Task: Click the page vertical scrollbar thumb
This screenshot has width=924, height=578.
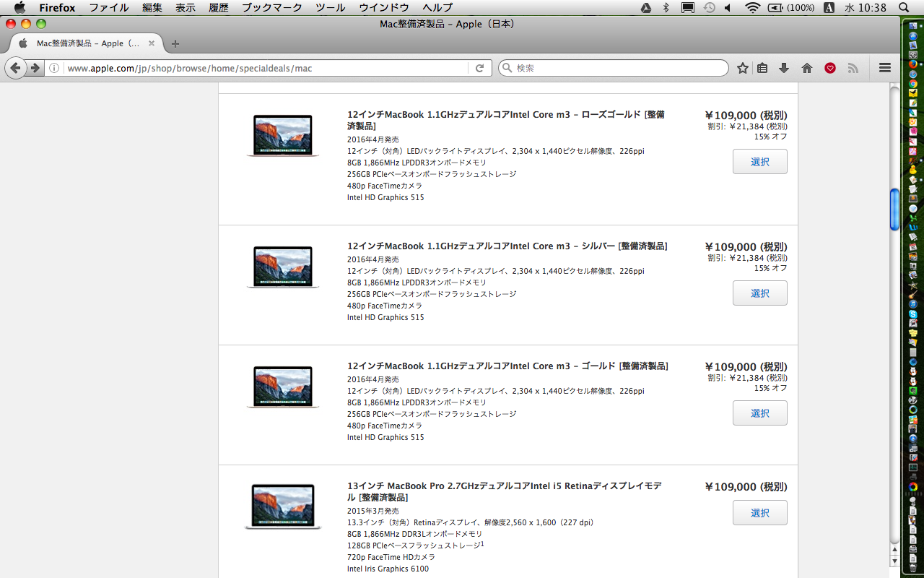Action: tap(894, 210)
